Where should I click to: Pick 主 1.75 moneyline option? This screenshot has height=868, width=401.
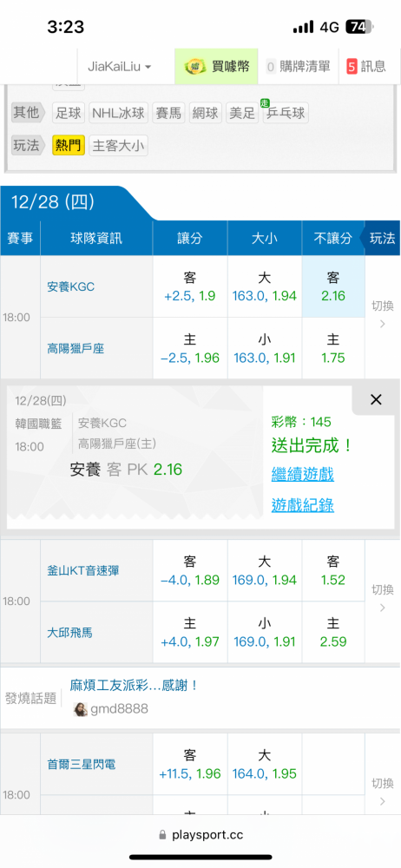pyautogui.click(x=333, y=349)
